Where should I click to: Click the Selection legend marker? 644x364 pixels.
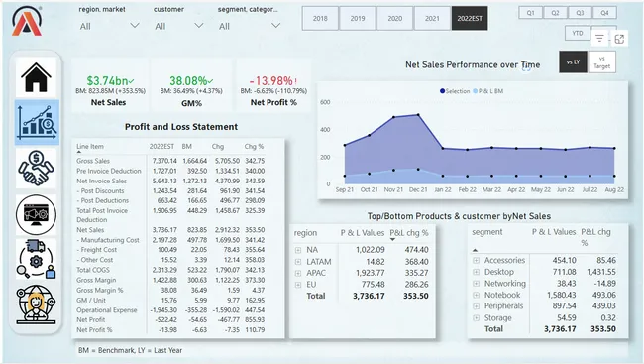(x=442, y=91)
